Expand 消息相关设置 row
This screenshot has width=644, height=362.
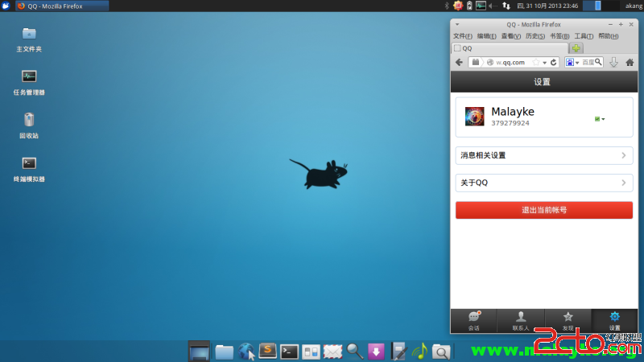click(x=544, y=155)
